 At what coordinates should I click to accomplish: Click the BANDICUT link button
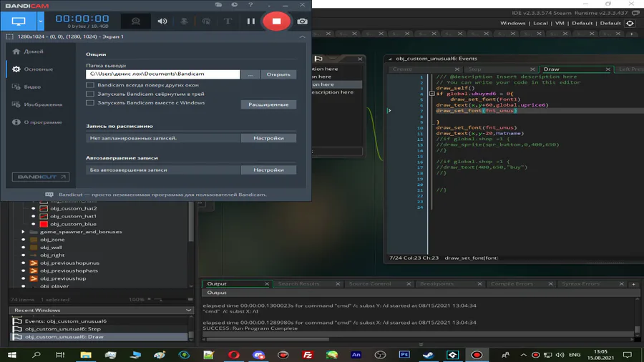(x=40, y=177)
